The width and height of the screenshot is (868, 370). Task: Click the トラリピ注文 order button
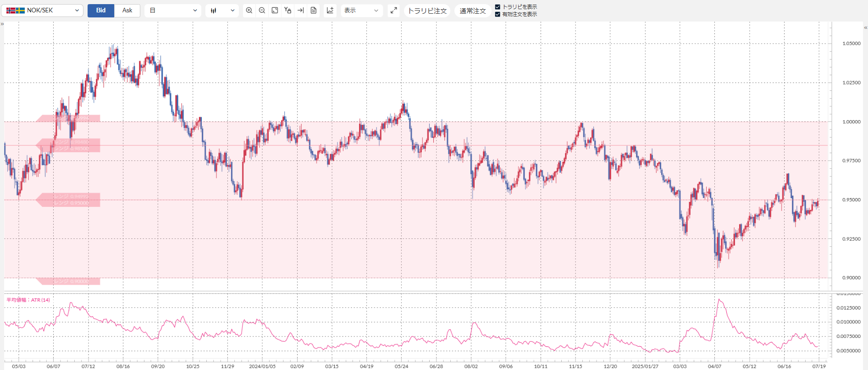tap(427, 11)
